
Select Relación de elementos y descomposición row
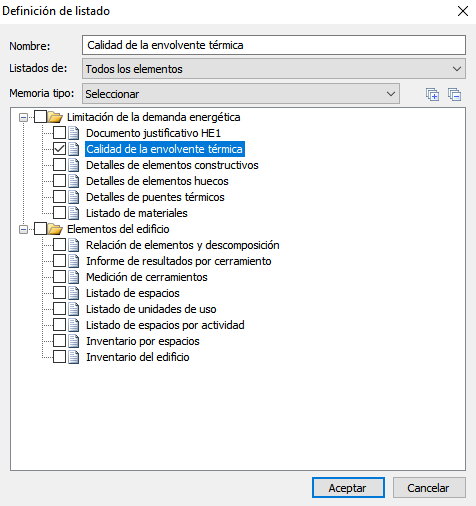pyautogui.click(x=183, y=245)
